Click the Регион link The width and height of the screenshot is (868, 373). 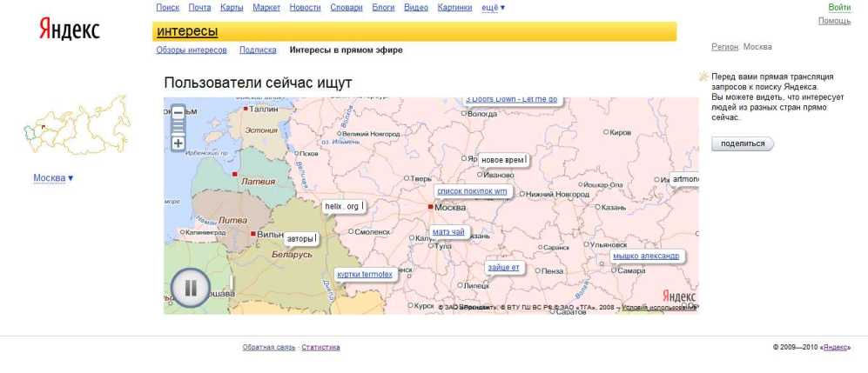tap(724, 47)
